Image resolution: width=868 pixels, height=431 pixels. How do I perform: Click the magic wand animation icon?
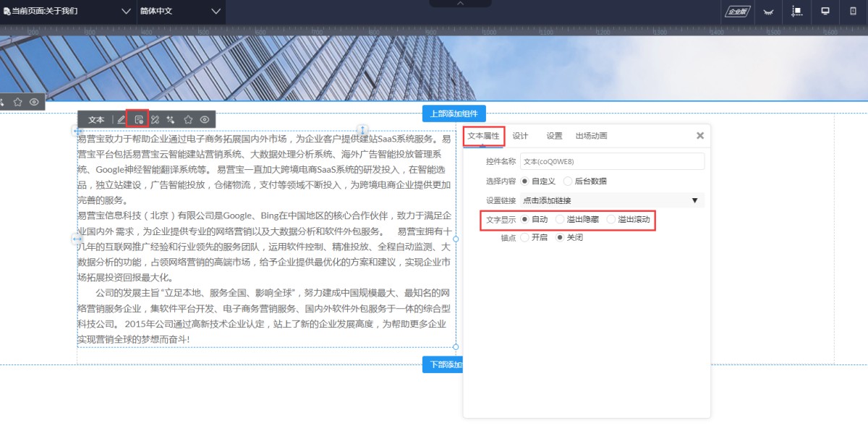pyautogui.click(x=171, y=119)
